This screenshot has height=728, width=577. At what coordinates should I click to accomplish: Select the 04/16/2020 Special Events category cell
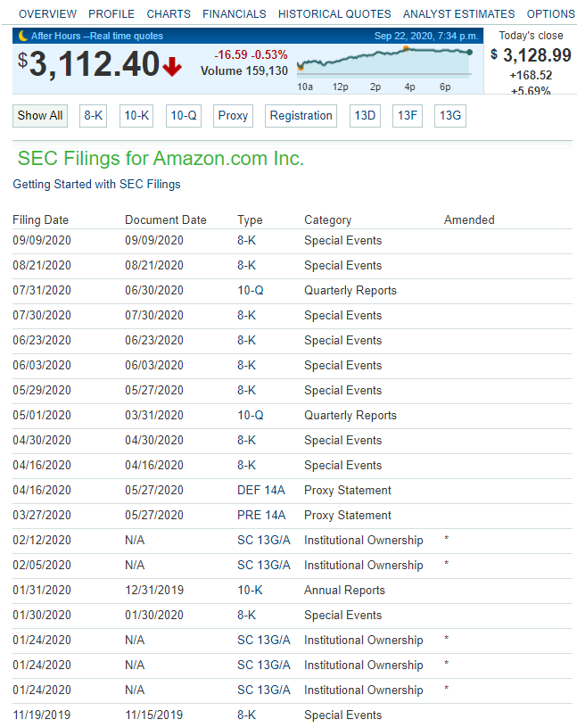(343, 466)
